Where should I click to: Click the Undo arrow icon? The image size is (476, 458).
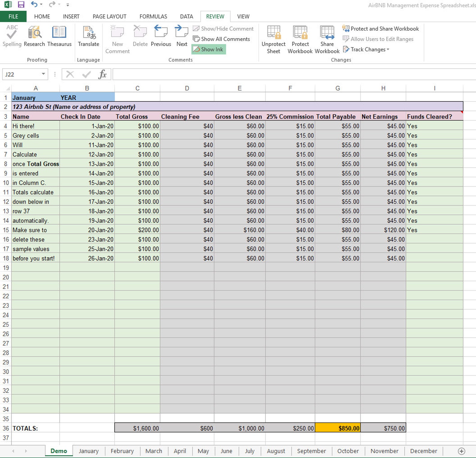point(34,4)
